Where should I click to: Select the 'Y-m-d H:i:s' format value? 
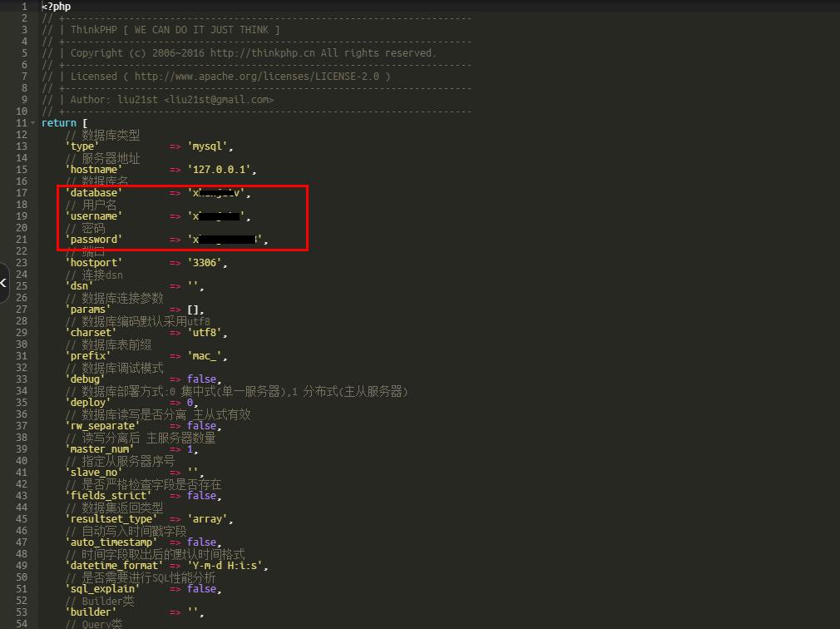click(225, 566)
